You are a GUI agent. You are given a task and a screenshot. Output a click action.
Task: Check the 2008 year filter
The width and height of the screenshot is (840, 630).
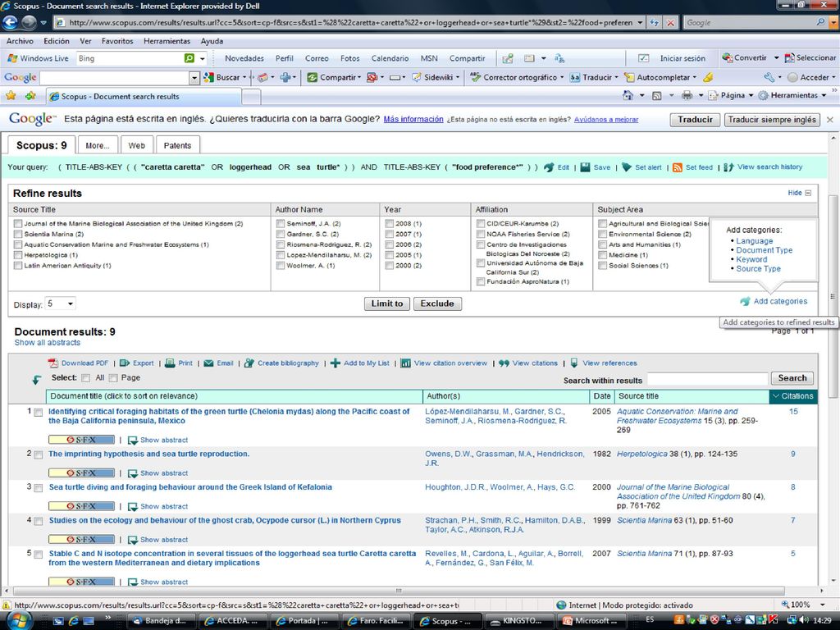(x=390, y=223)
